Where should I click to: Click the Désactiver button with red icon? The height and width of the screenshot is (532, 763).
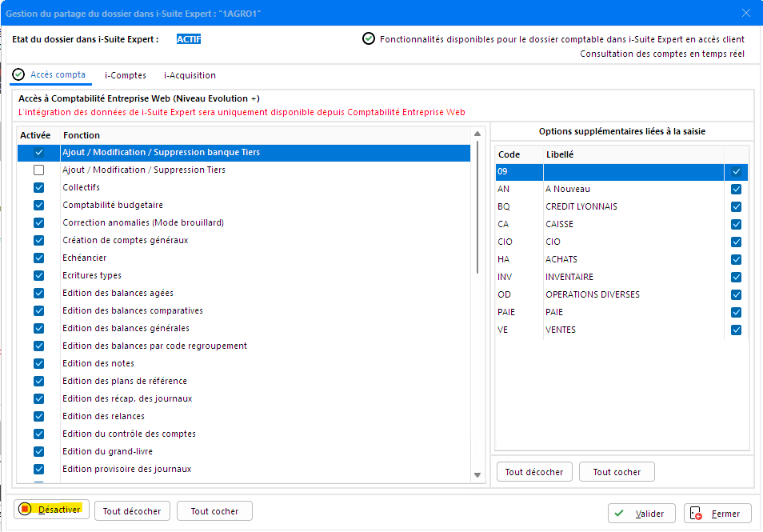point(51,510)
